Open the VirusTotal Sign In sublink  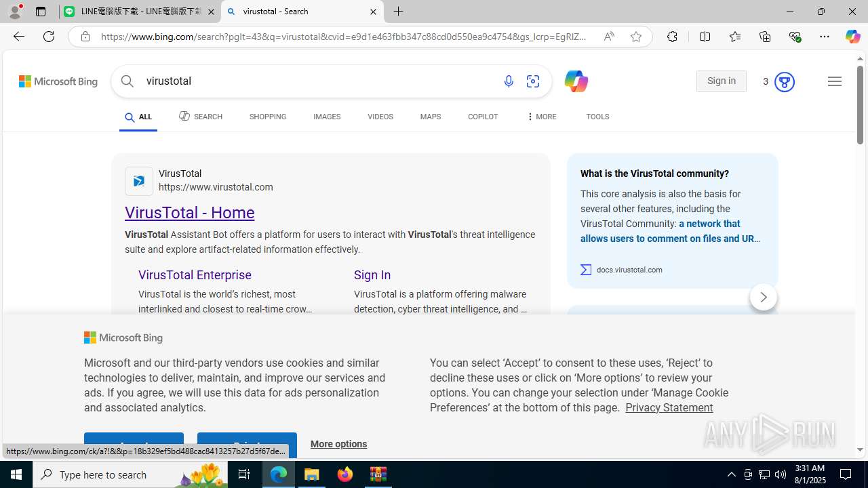point(372,275)
